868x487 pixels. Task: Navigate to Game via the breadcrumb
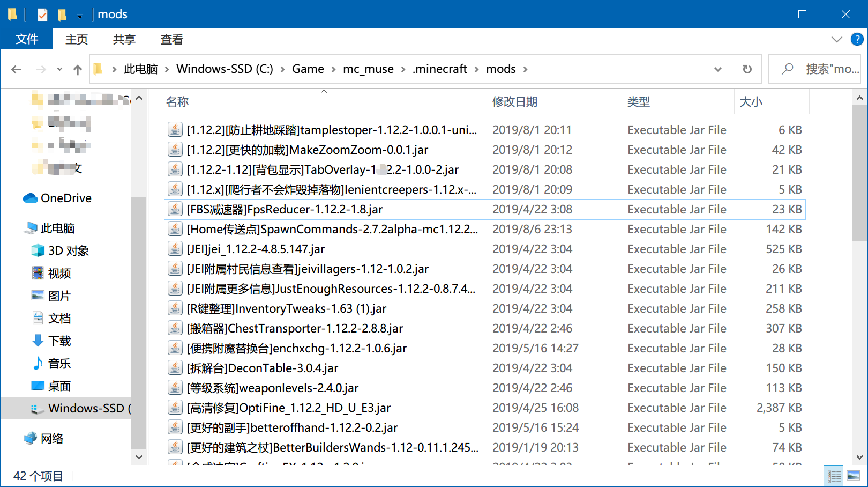(x=308, y=69)
